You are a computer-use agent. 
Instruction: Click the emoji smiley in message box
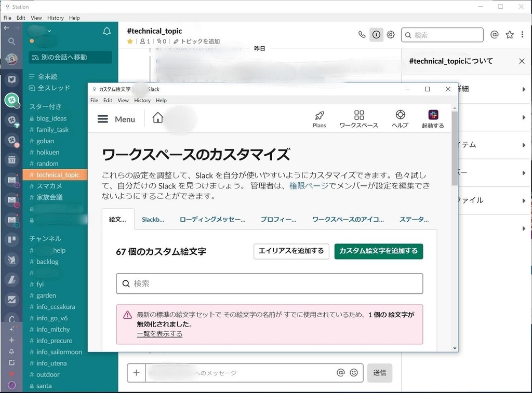point(353,373)
